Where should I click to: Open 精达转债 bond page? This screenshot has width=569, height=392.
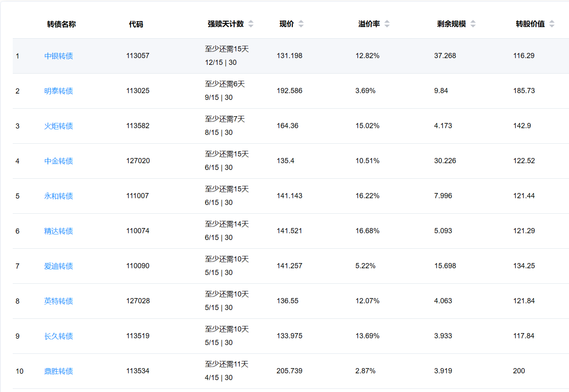click(x=59, y=231)
